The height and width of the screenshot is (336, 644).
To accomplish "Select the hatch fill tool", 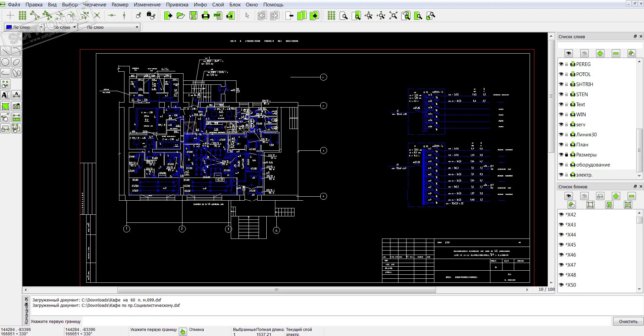I will [x=5, y=106].
